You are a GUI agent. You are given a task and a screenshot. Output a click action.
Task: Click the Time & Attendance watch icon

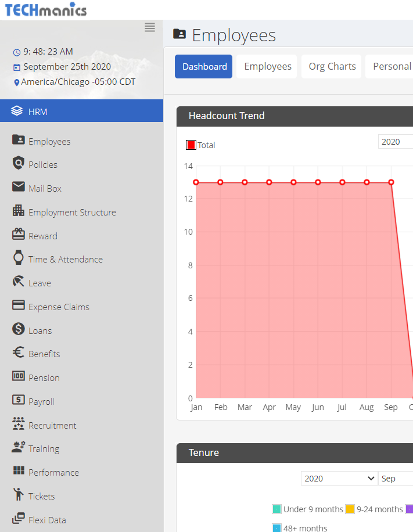pyautogui.click(x=19, y=257)
